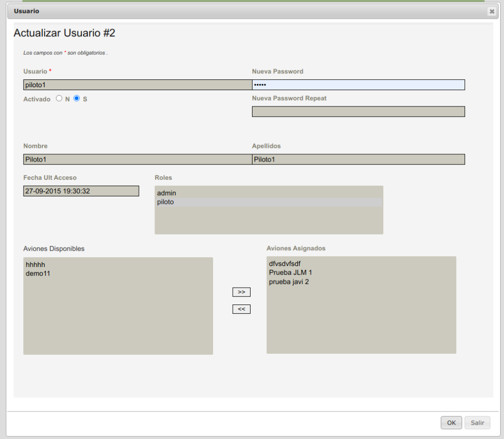Click the << unassign airplane button

pyautogui.click(x=241, y=309)
